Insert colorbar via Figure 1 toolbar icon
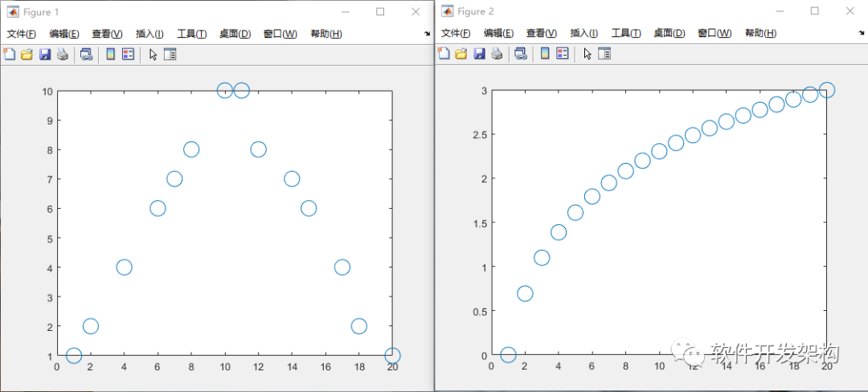Image resolution: width=868 pixels, height=392 pixels. [111, 54]
